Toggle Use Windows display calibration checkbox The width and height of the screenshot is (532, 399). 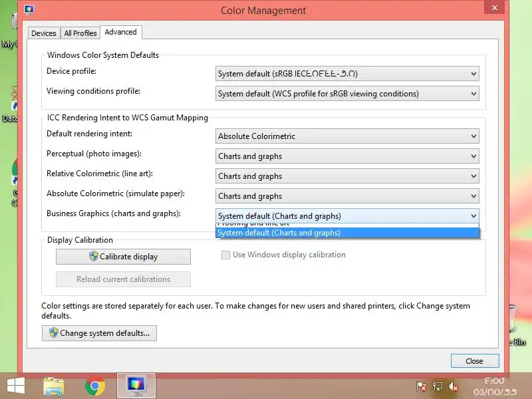coord(225,255)
